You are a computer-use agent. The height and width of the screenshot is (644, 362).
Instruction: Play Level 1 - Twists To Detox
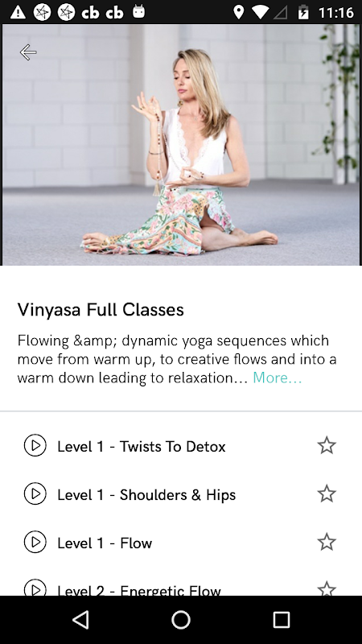(x=35, y=445)
